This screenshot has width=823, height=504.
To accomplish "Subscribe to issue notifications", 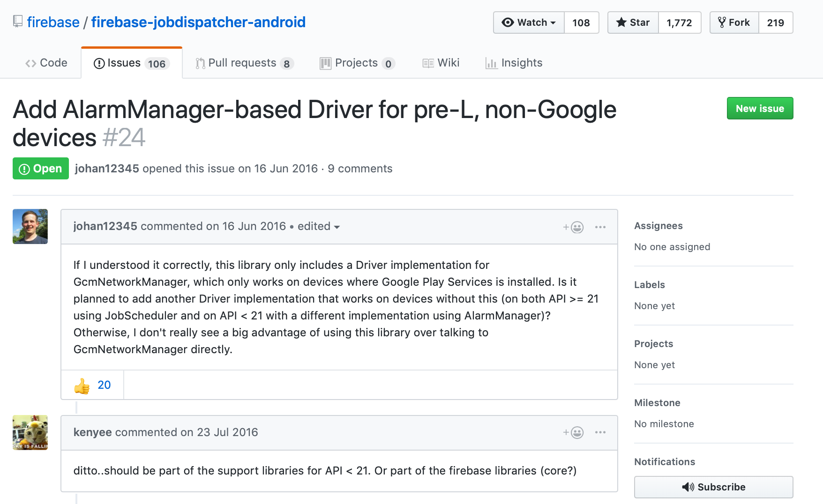I will pyautogui.click(x=714, y=487).
